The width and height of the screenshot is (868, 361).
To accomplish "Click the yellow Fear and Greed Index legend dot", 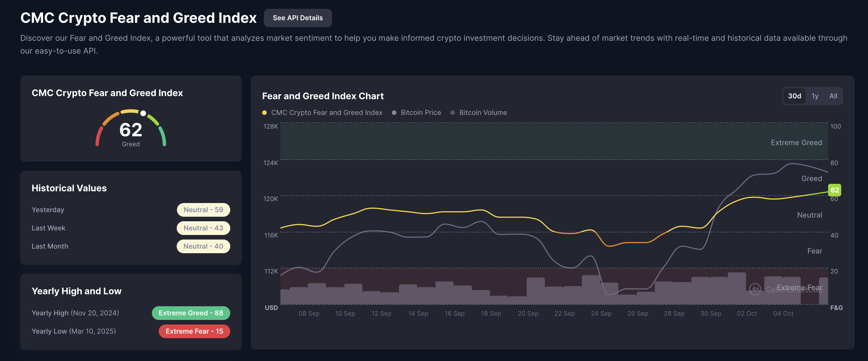I will tap(264, 112).
